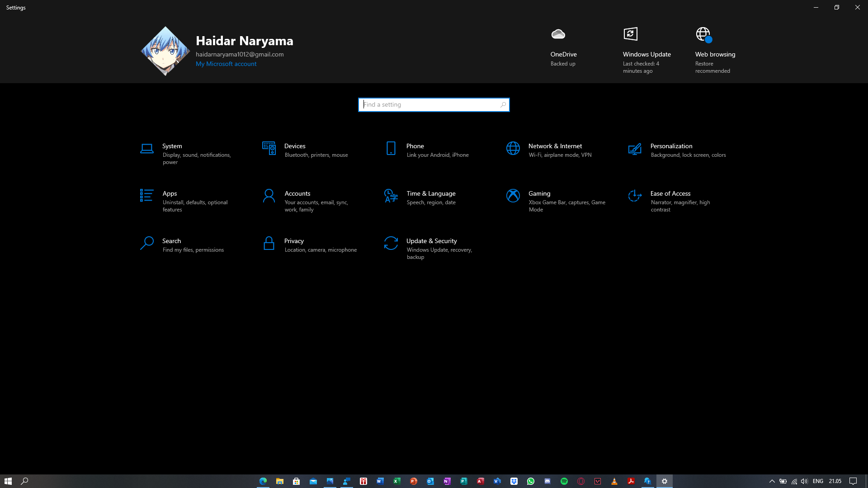Open VLC media player from the taskbar
Screen dimensions: 868x488
(614, 481)
